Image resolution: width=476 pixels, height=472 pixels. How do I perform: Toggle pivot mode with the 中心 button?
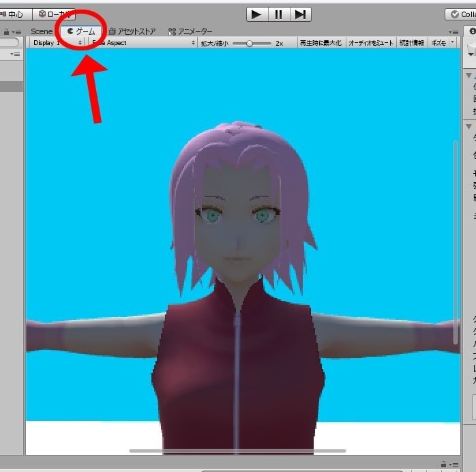click(x=14, y=14)
